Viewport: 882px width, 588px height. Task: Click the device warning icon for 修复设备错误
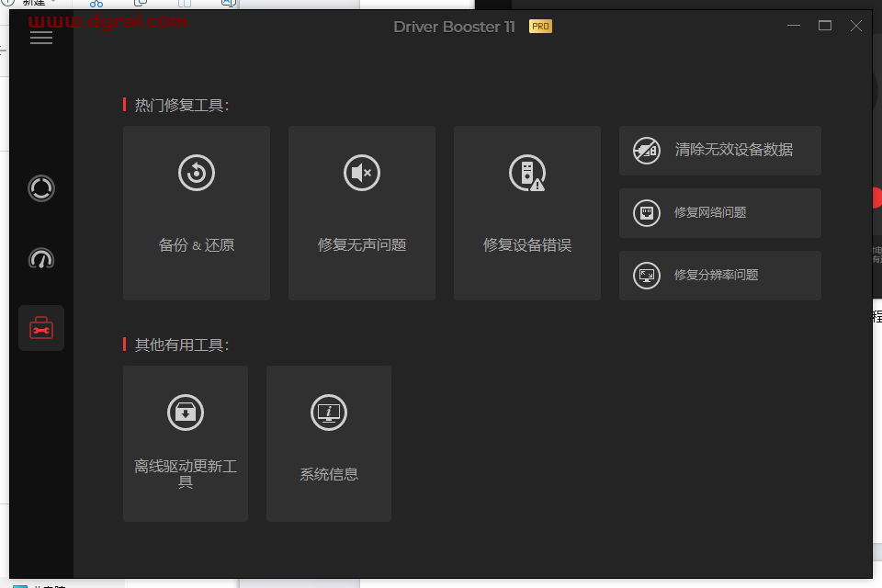[x=527, y=173]
